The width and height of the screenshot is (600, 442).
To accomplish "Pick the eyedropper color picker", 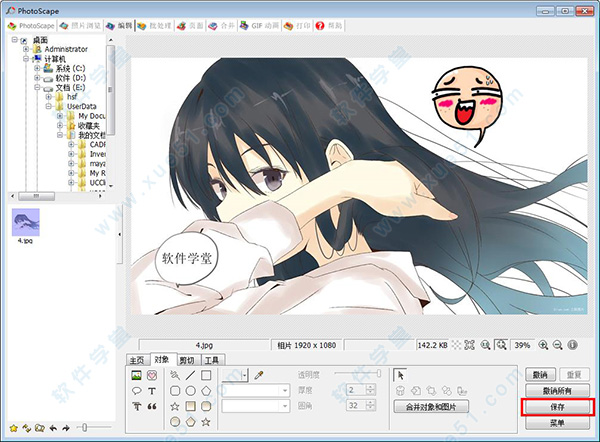I will [x=259, y=375].
